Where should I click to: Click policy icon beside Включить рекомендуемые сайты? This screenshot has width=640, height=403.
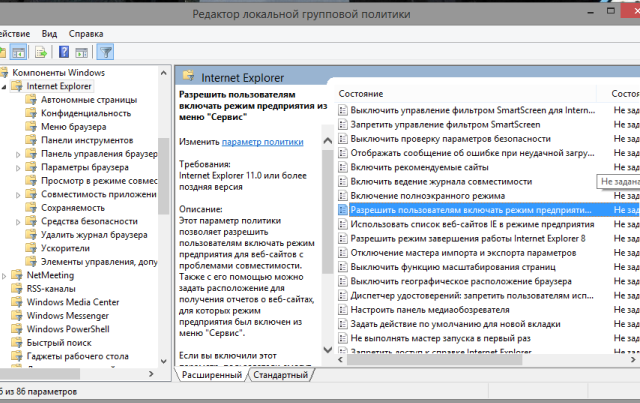343,167
